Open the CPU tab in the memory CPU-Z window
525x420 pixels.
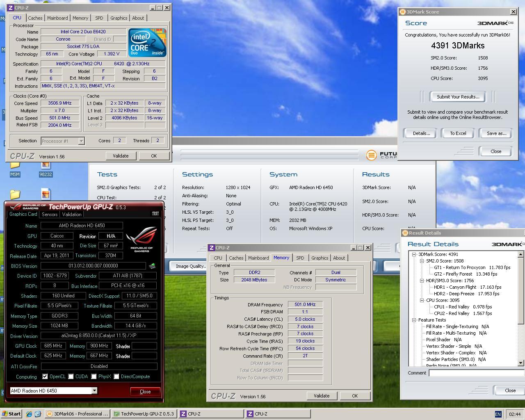coord(218,258)
